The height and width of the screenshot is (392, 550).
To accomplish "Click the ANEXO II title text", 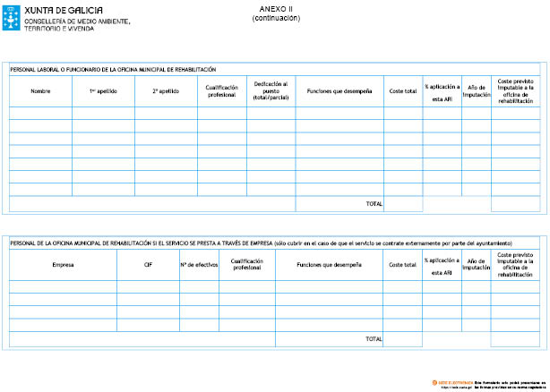I will pyautogui.click(x=277, y=8).
